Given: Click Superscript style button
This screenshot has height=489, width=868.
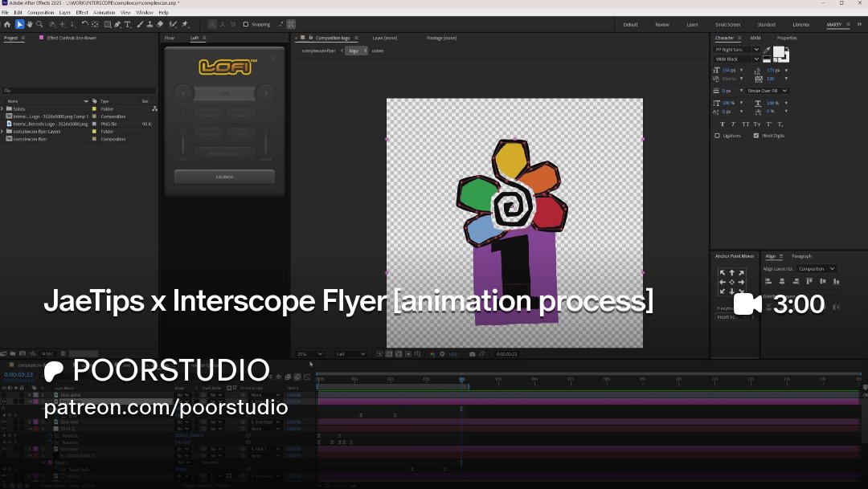Looking at the screenshot, I should click(769, 124).
